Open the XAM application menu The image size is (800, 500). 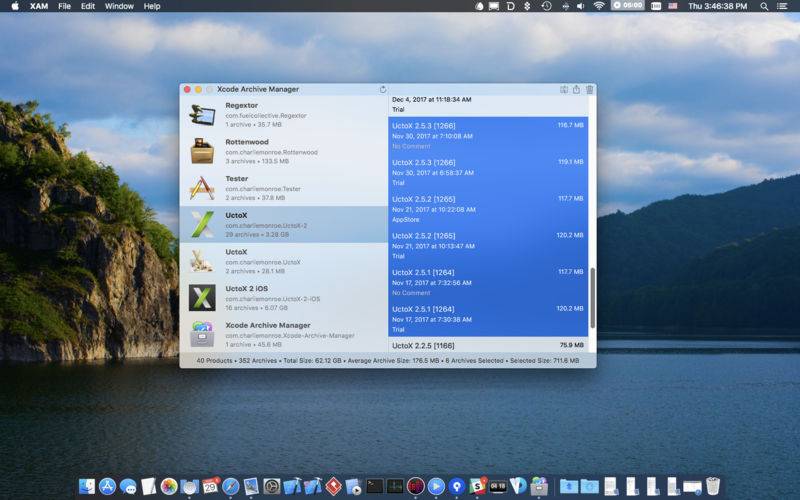pyautogui.click(x=39, y=6)
